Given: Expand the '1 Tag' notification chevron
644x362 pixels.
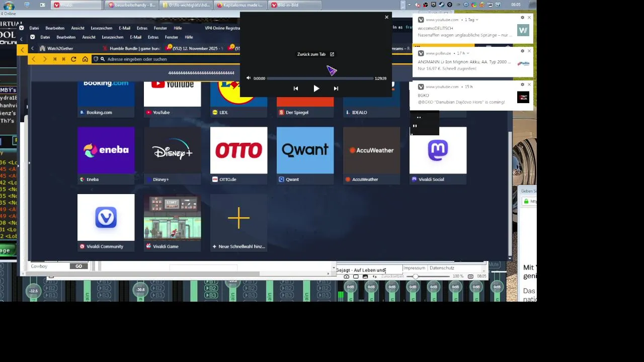Looking at the screenshot, I should pos(476,20).
